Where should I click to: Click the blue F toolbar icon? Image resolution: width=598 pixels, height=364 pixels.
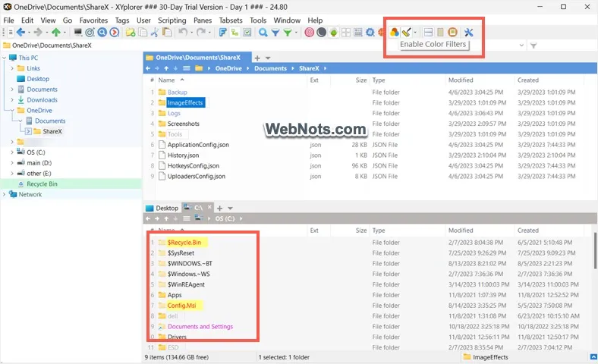tap(222, 33)
